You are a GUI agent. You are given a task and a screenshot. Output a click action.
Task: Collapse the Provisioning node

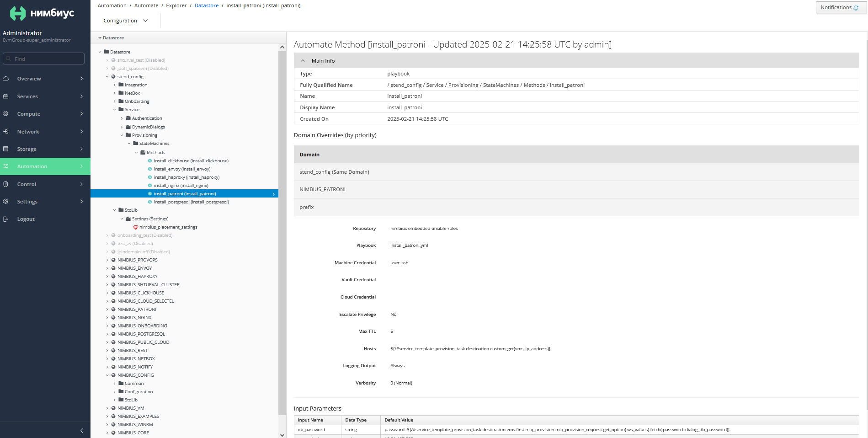[122, 135]
